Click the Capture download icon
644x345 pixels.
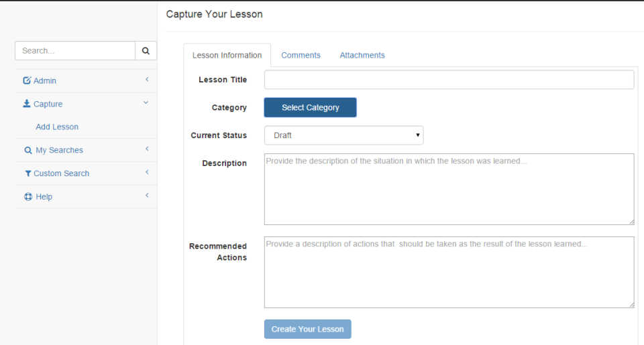pyautogui.click(x=27, y=104)
